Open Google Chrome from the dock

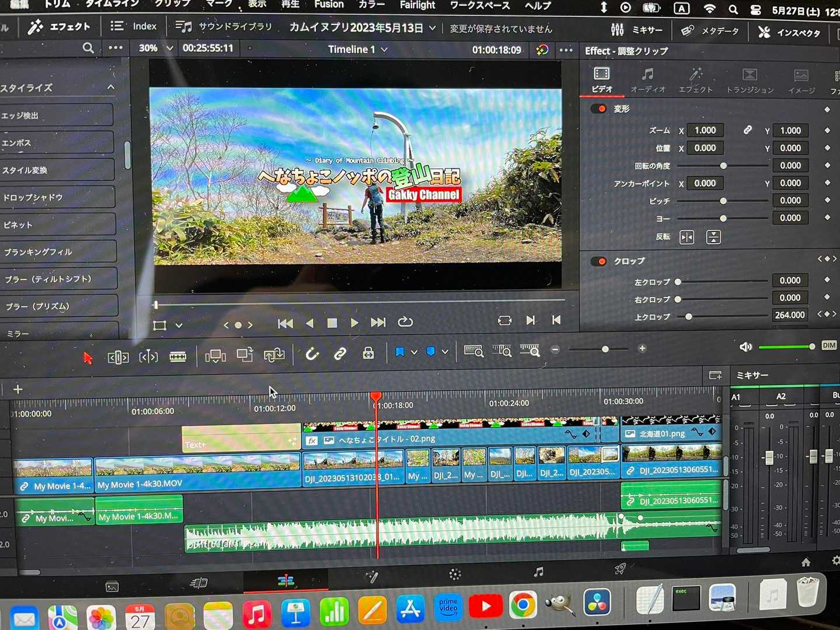pyautogui.click(x=522, y=606)
